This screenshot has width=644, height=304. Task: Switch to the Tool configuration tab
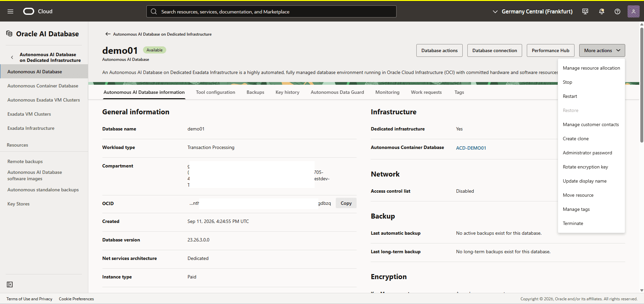216,92
